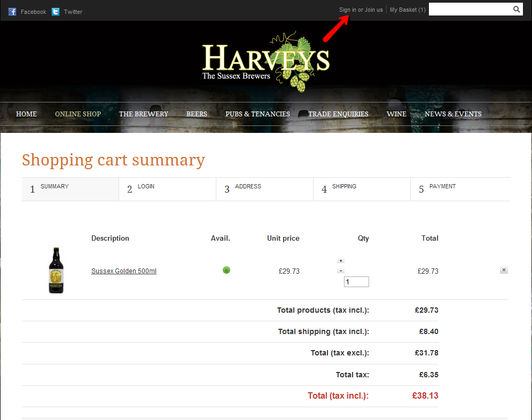Open My Basket (1)
532x420 pixels.
[408, 10]
